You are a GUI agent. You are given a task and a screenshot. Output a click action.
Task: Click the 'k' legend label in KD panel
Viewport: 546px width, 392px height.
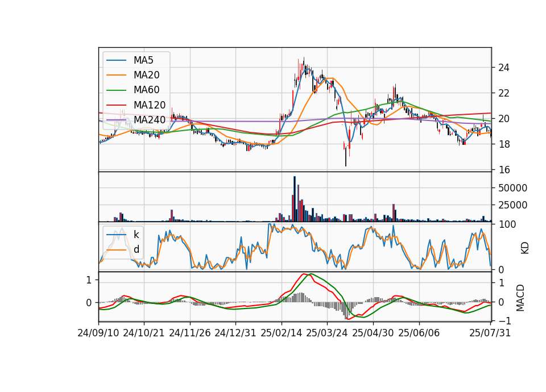click(136, 235)
